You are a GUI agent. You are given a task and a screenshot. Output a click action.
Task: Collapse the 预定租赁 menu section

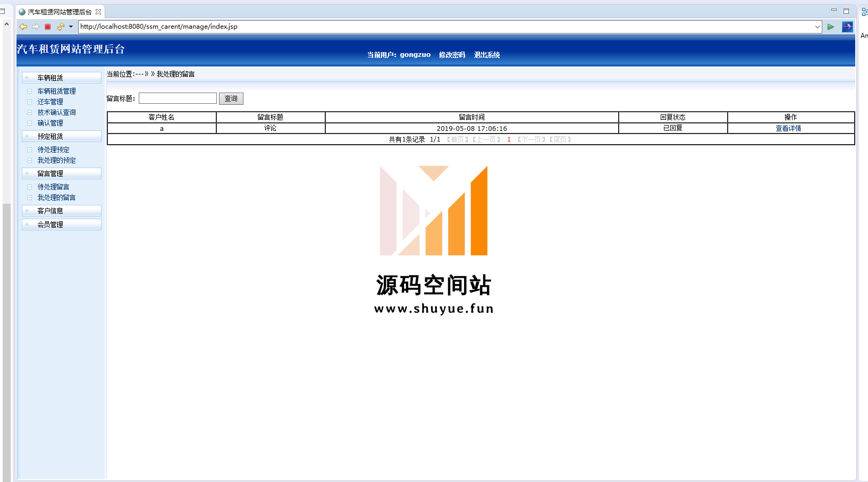(x=62, y=136)
